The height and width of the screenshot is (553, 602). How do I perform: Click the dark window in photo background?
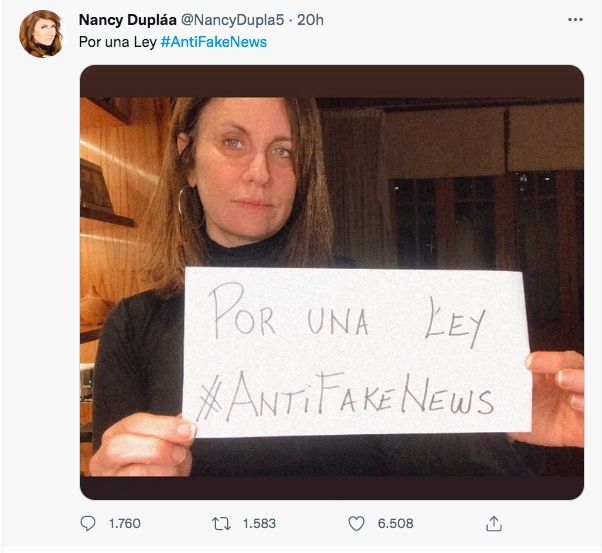click(x=486, y=223)
